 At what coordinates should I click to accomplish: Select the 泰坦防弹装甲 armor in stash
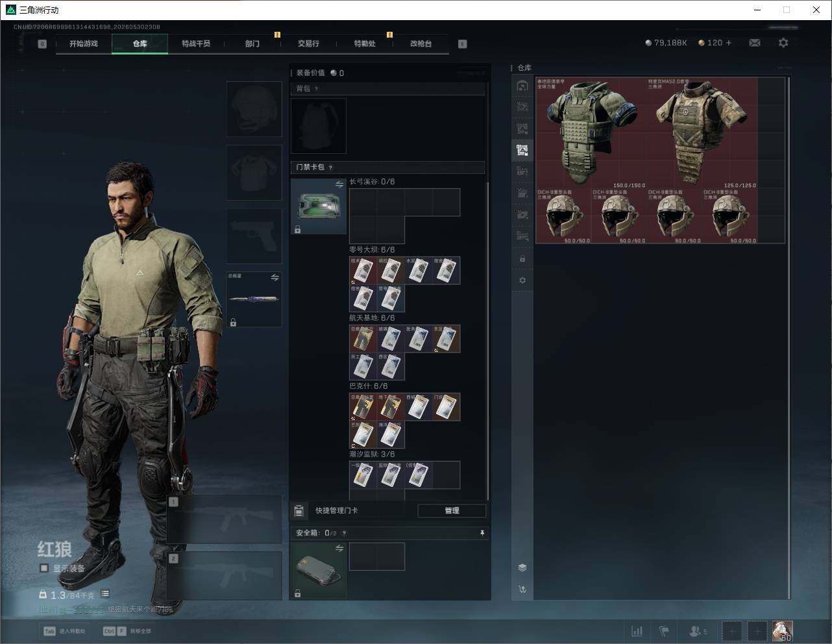tap(591, 133)
